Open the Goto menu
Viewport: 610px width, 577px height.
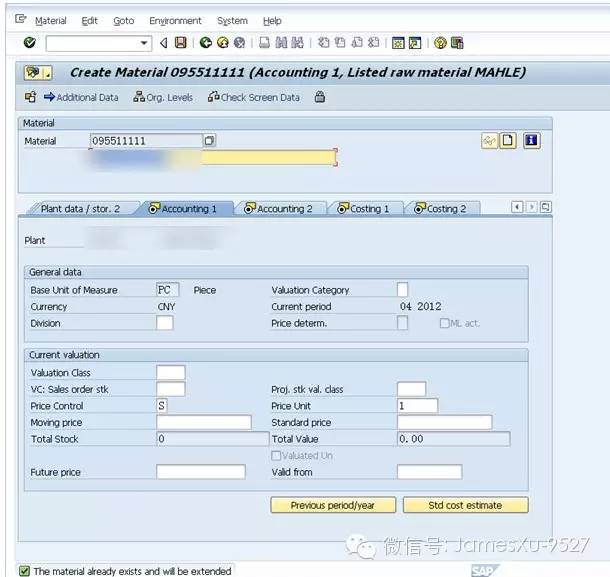point(124,21)
